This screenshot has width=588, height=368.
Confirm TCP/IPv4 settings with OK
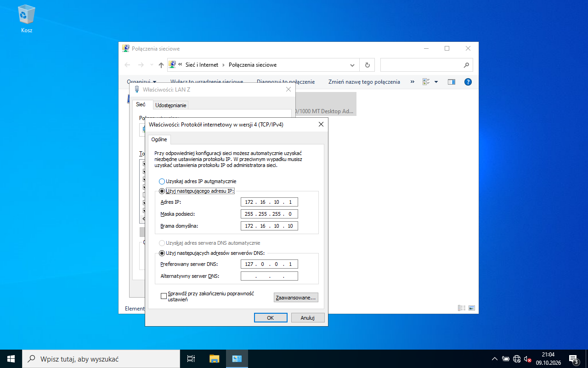click(271, 318)
